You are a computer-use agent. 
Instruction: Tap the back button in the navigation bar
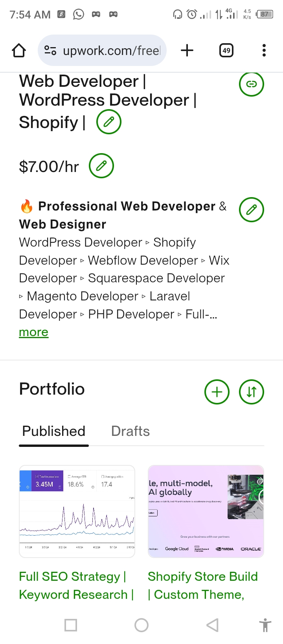[x=212, y=625]
